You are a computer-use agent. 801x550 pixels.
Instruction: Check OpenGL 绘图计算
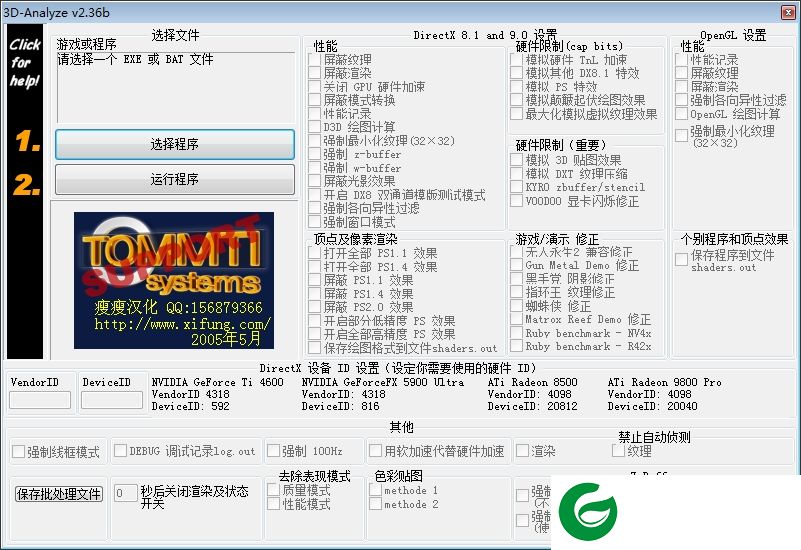[x=681, y=113]
